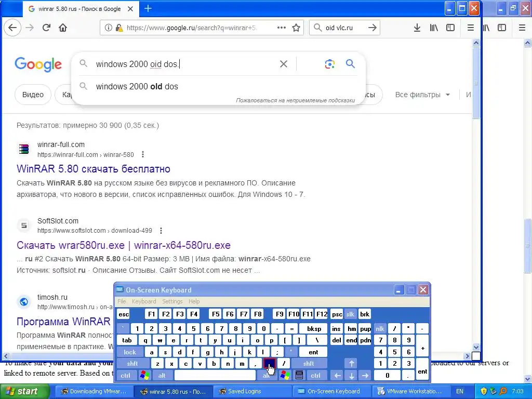Open the File menu in On-Screen Keyboard

click(122, 301)
